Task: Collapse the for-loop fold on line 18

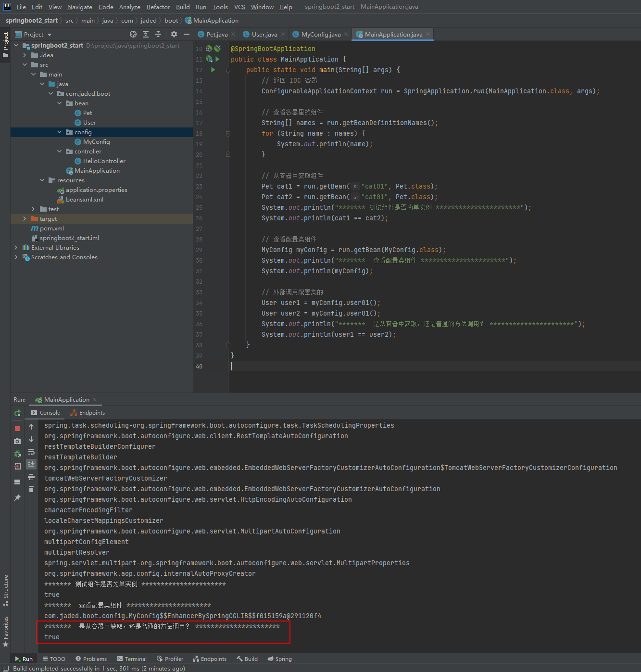Action: tap(228, 133)
